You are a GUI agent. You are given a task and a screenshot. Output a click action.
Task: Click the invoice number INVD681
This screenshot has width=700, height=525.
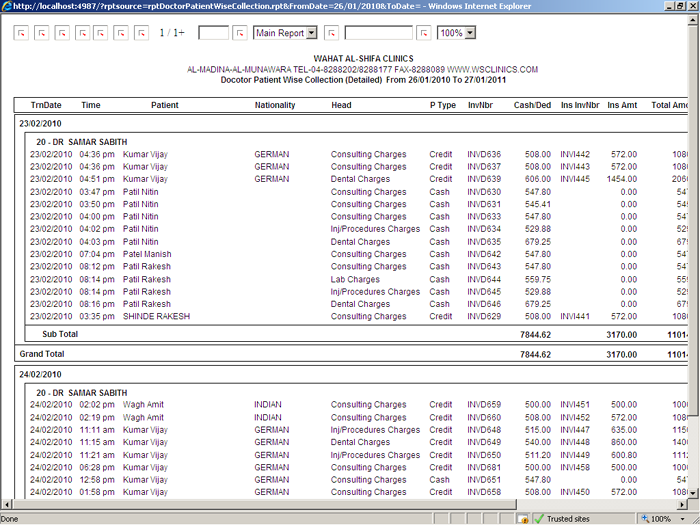pos(484,467)
